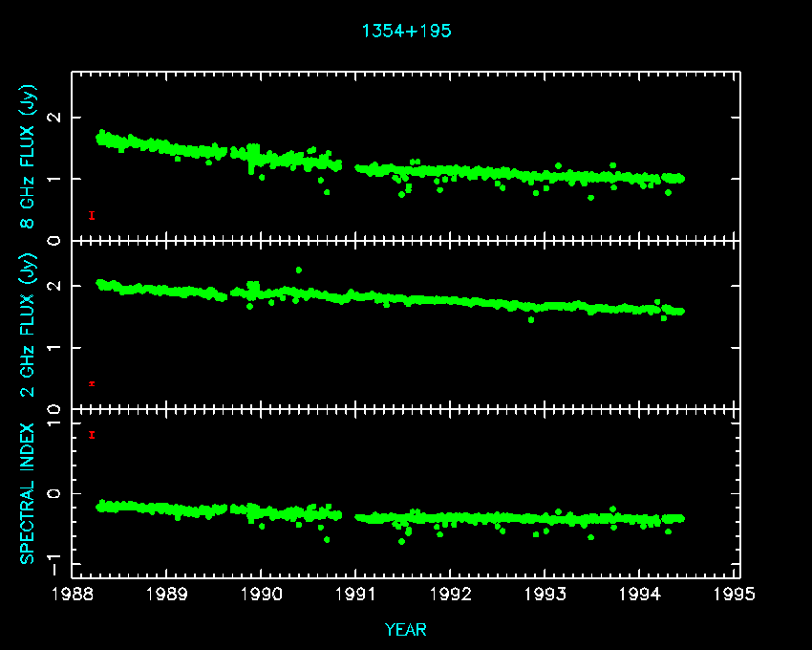Select the 1989 year tick label
This screenshot has width=812, height=650.
pos(167,596)
